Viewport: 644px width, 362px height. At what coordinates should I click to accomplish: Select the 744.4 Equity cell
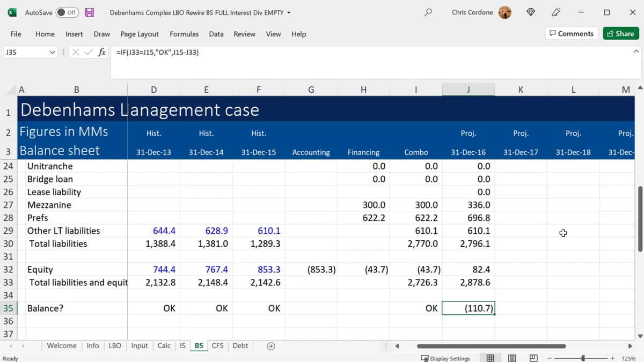154,270
